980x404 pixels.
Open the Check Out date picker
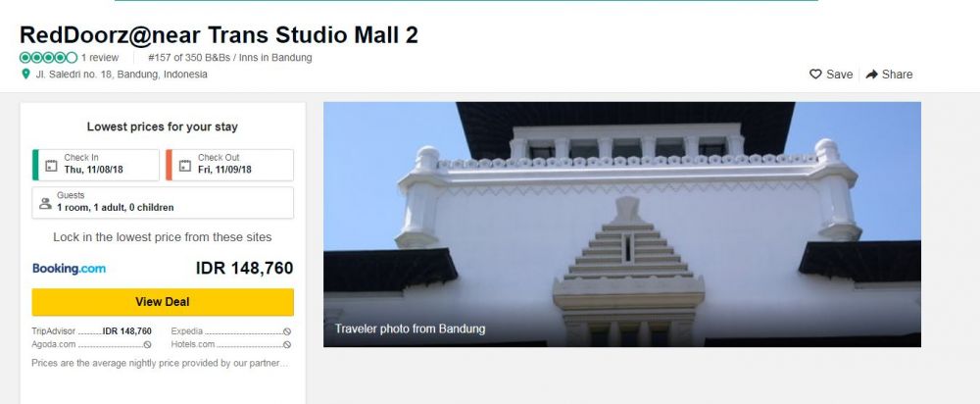[229, 165]
